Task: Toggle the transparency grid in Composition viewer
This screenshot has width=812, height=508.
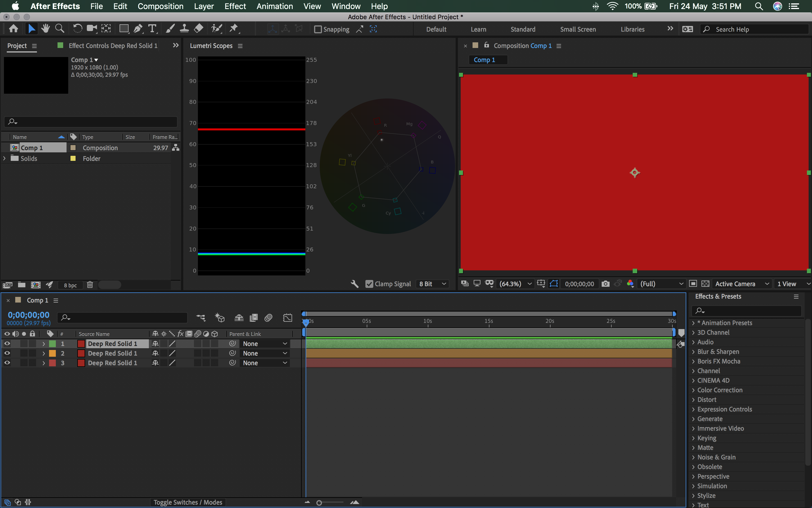Action: click(706, 284)
